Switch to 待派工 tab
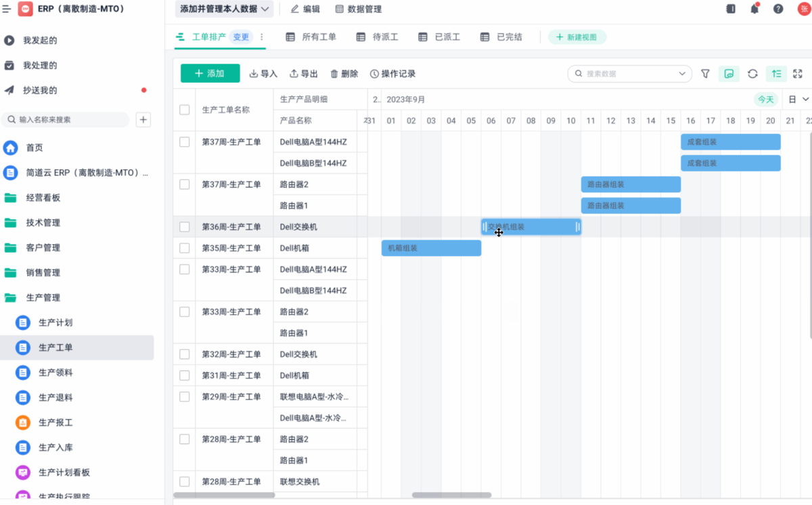 [x=378, y=37]
